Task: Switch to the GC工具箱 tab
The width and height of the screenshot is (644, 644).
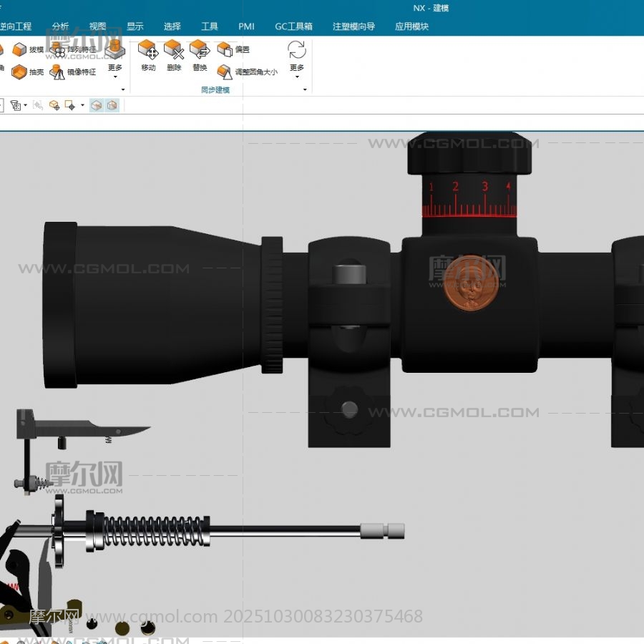Action: (x=293, y=26)
